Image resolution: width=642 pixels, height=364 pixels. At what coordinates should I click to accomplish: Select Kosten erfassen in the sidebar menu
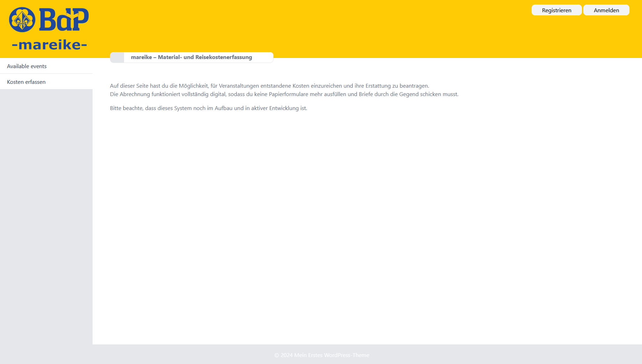tap(26, 82)
